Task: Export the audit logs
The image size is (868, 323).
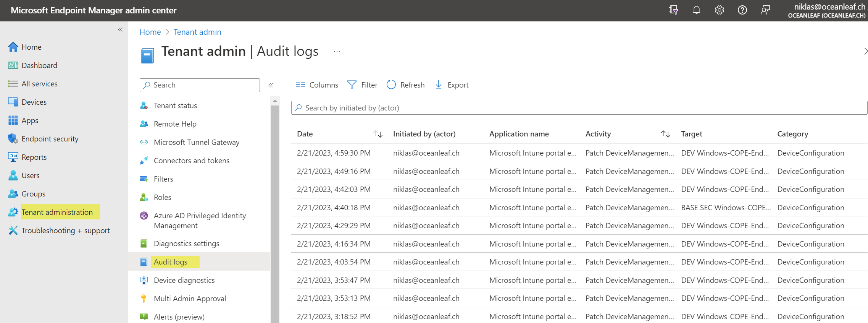Action: click(x=452, y=85)
